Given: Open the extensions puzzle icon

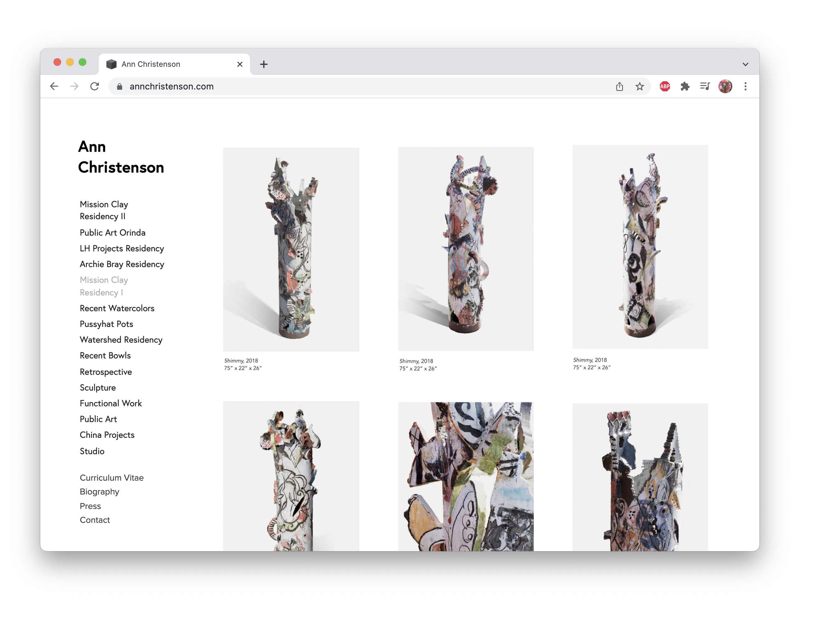Looking at the screenshot, I should click(685, 87).
